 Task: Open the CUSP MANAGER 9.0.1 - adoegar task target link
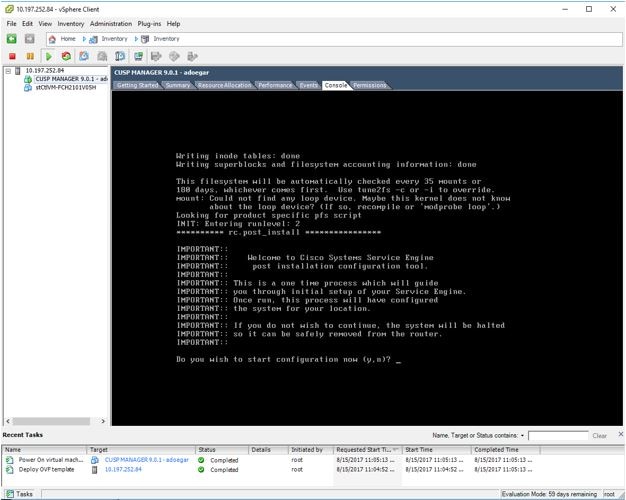click(x=147, y=460)
